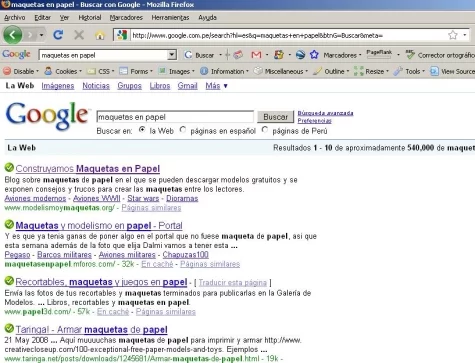
Task: Open the Herramientas menu
Action: coord(170,17)
